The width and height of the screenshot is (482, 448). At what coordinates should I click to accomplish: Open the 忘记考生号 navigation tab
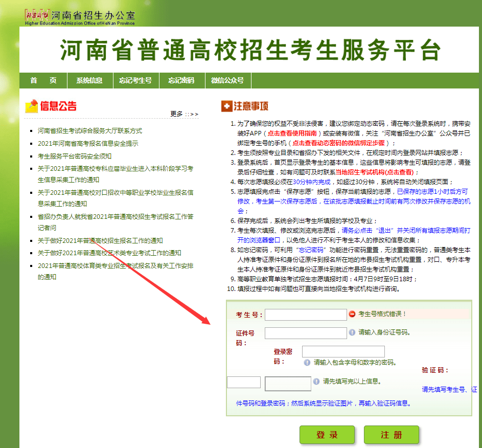coord(136,81)
